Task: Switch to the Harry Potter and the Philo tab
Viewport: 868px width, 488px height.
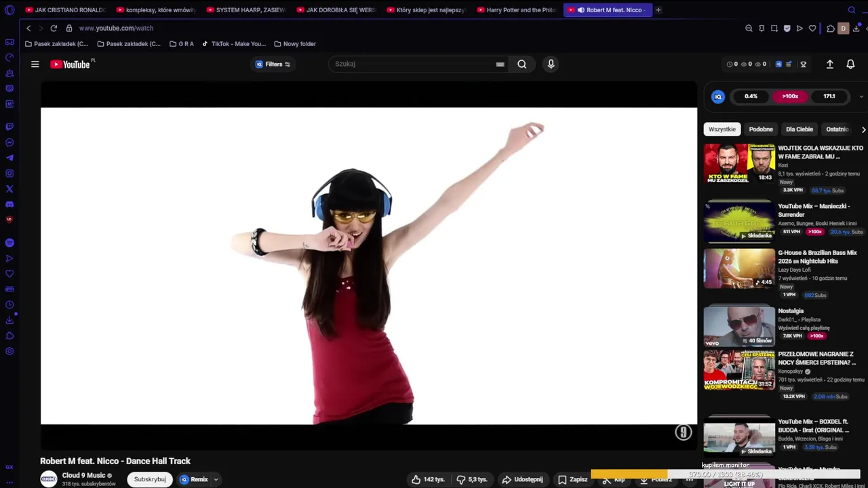Action: [517, 10]
